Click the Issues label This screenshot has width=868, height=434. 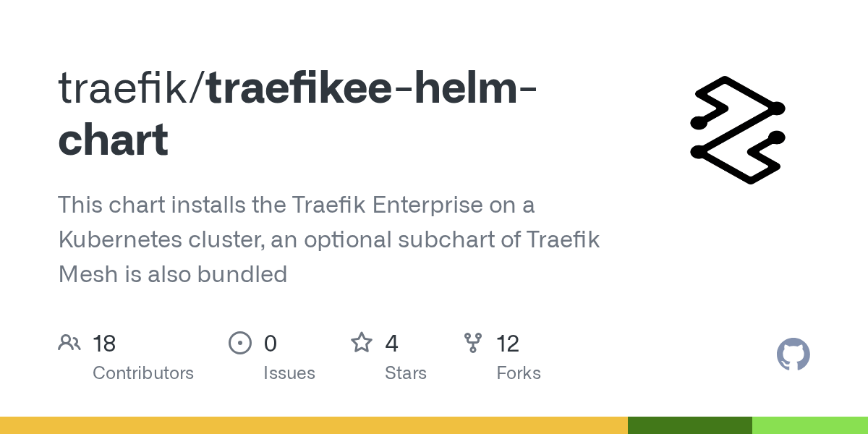pyautogui.click(x=289, y=373)
